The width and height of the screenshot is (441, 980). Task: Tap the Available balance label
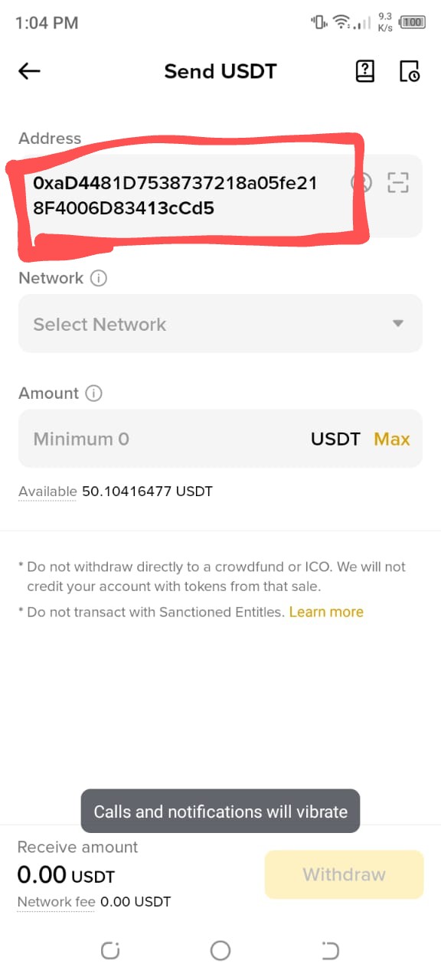(x=47, y=491)
